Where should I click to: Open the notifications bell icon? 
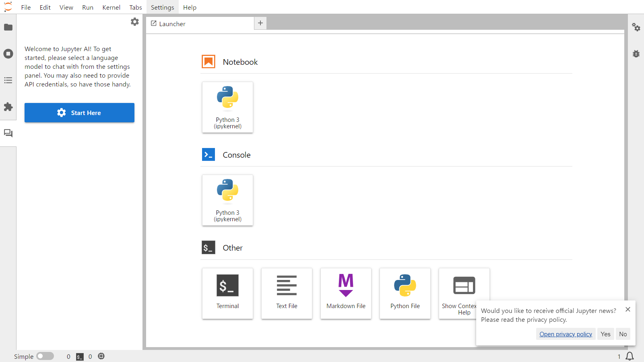tap(630, 356)
